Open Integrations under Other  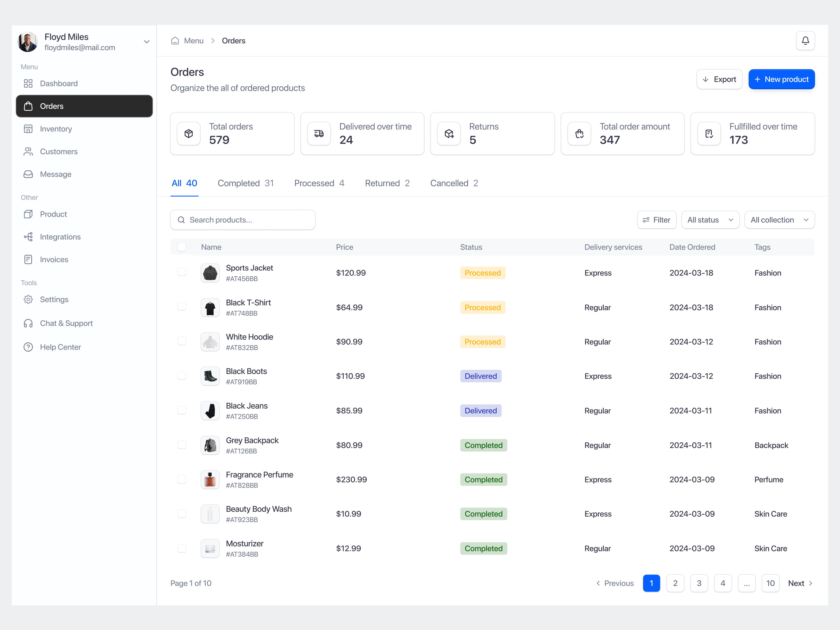(x=60, y=237)
